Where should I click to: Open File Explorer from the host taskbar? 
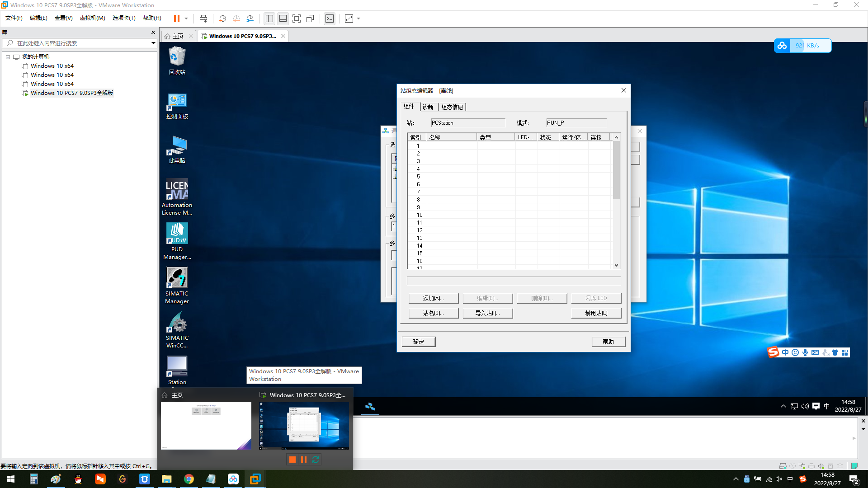pos(167,479)
